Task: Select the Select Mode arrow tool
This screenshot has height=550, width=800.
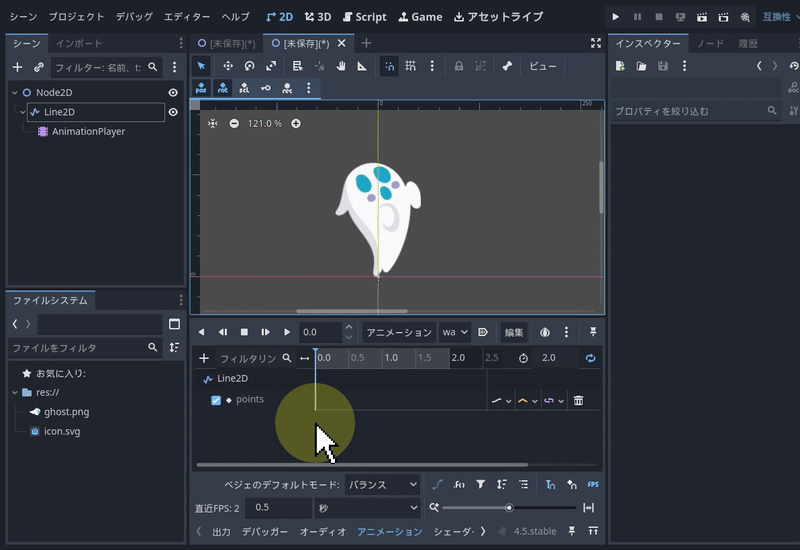Action: click(201, 66)
